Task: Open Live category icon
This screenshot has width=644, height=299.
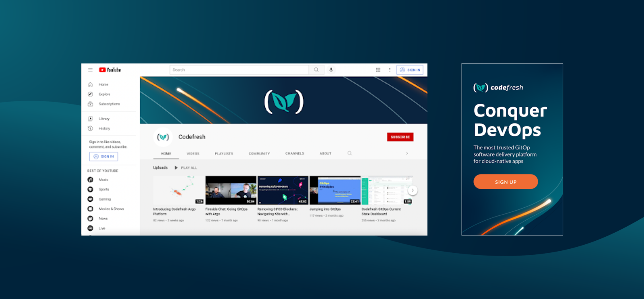Action: pos(90,228)
